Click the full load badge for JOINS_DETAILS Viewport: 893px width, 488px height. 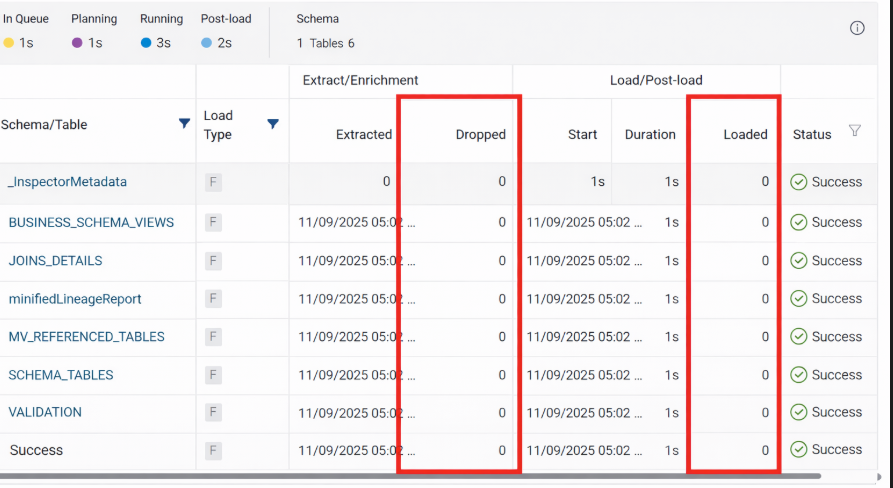213,261
